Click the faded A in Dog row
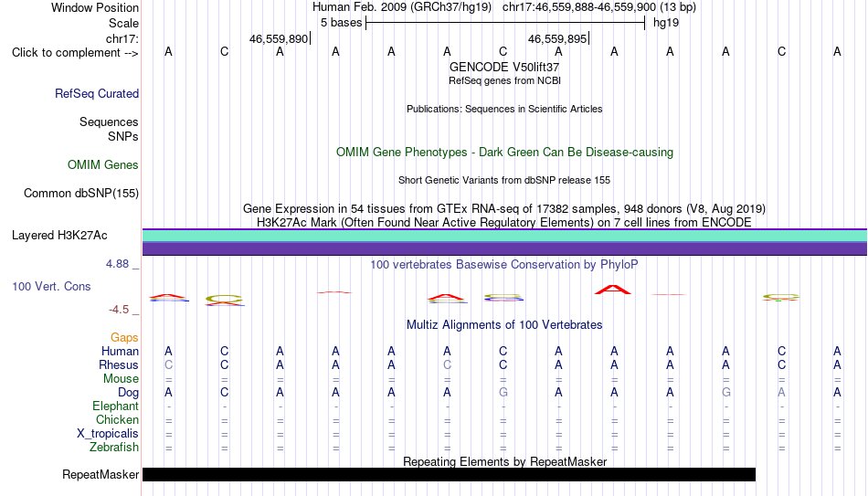868x496 pixels. 781,393
